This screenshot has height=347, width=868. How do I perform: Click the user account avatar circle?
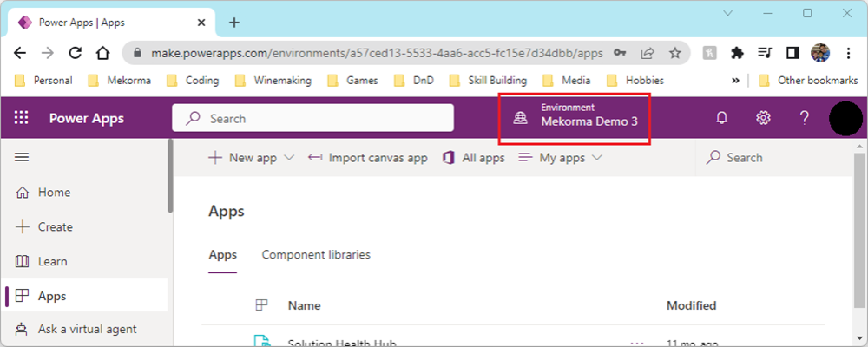(845, 119)
